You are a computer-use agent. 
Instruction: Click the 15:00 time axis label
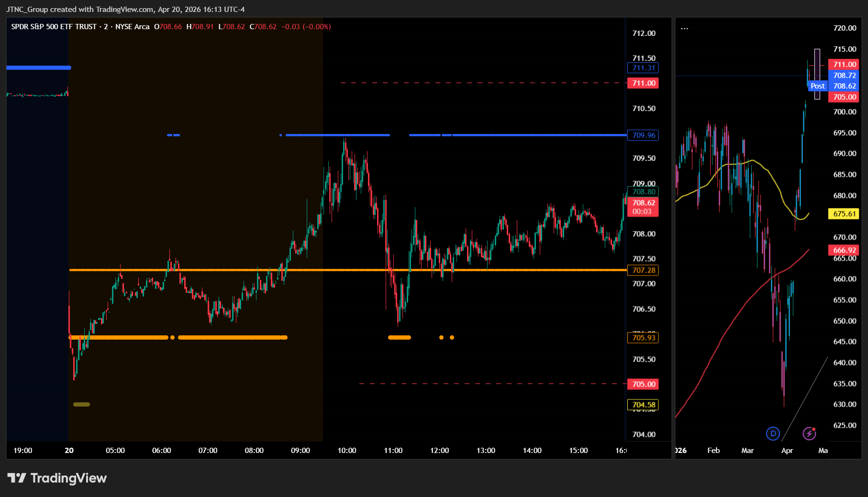[x=579, y=451]
